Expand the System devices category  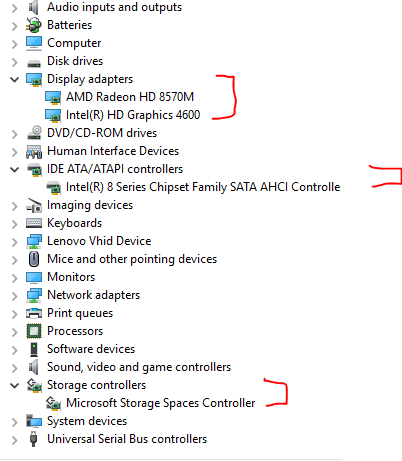pyautogui.click(x=14, y=421)
